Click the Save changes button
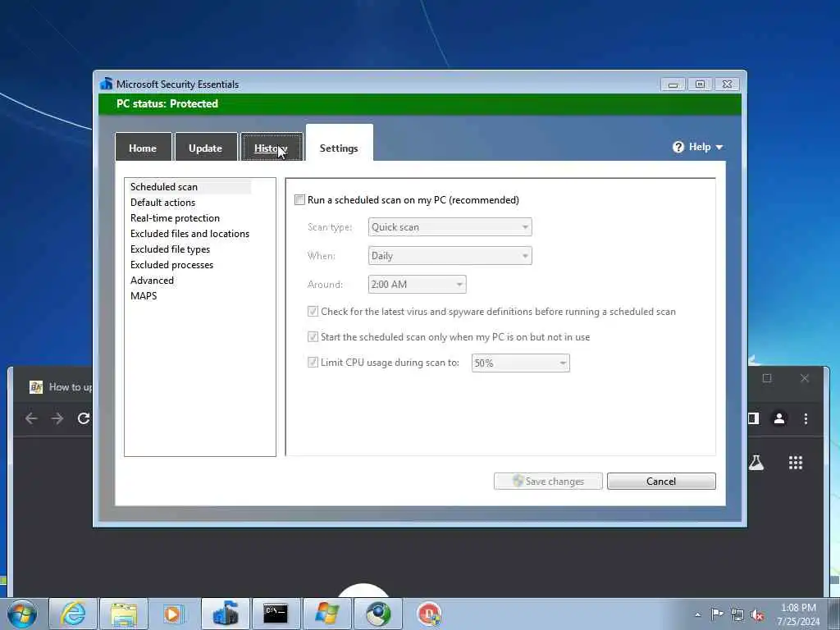The height and width of the screenshot is (630, 840). pyautogui.click(x=548, y=481)
